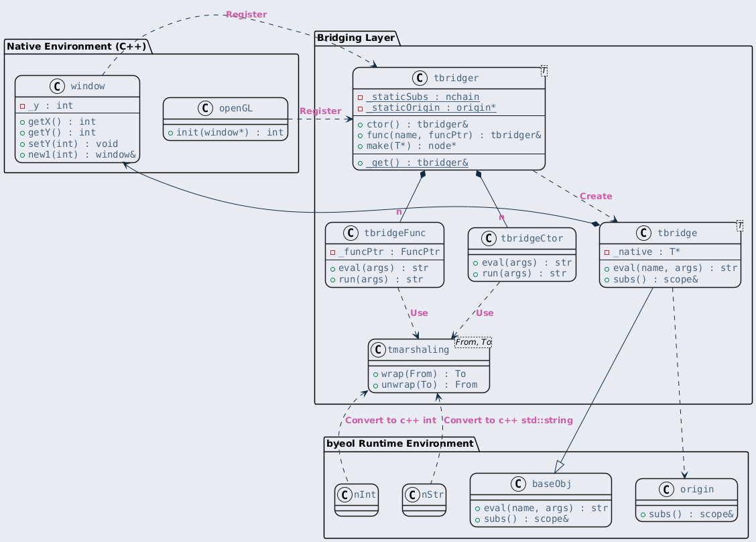
Task: Click the class icon next to nInt
Action: point(344,494)
